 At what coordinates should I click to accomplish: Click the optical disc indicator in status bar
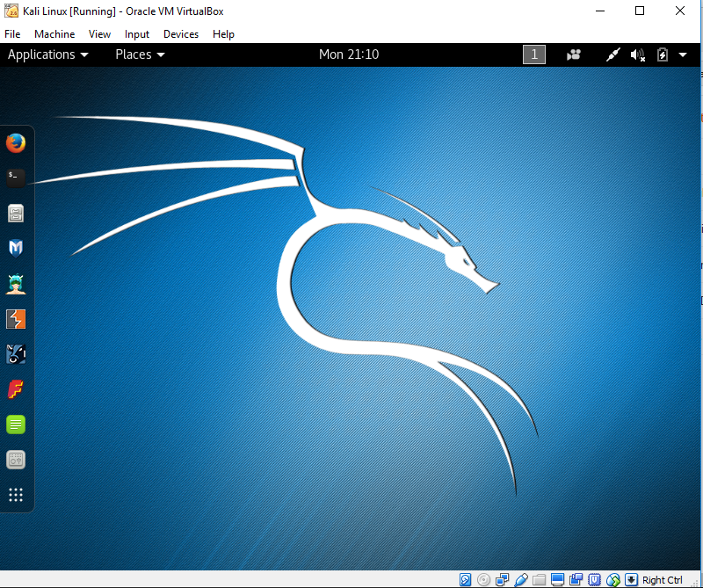[x=483, y=579]
